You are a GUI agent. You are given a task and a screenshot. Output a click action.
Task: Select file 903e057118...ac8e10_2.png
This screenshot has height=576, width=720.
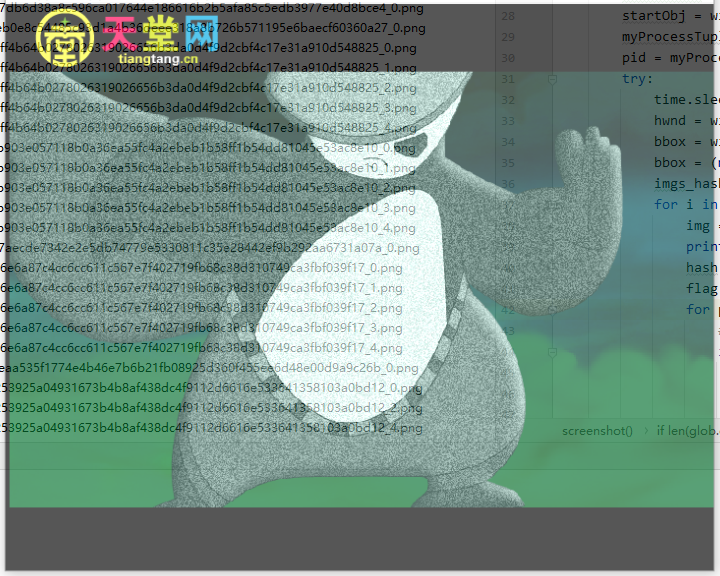(x=208, y=188)
